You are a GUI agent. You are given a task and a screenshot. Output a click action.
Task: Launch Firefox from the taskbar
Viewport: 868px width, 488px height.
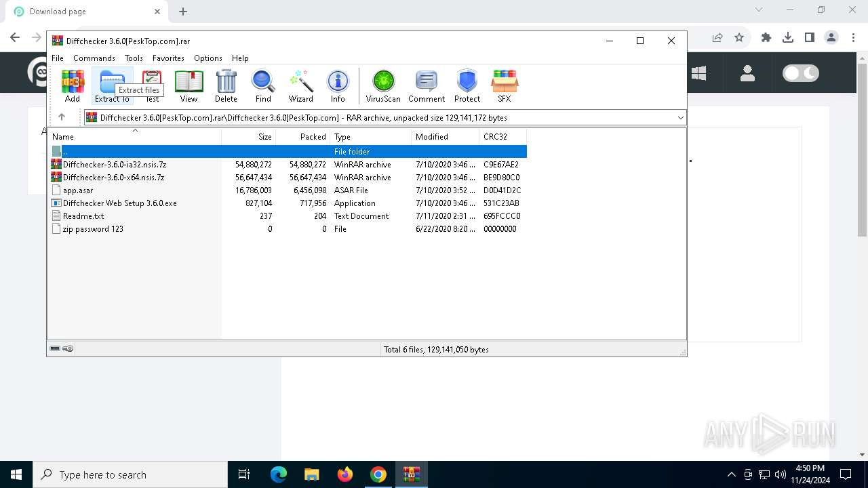345,474
